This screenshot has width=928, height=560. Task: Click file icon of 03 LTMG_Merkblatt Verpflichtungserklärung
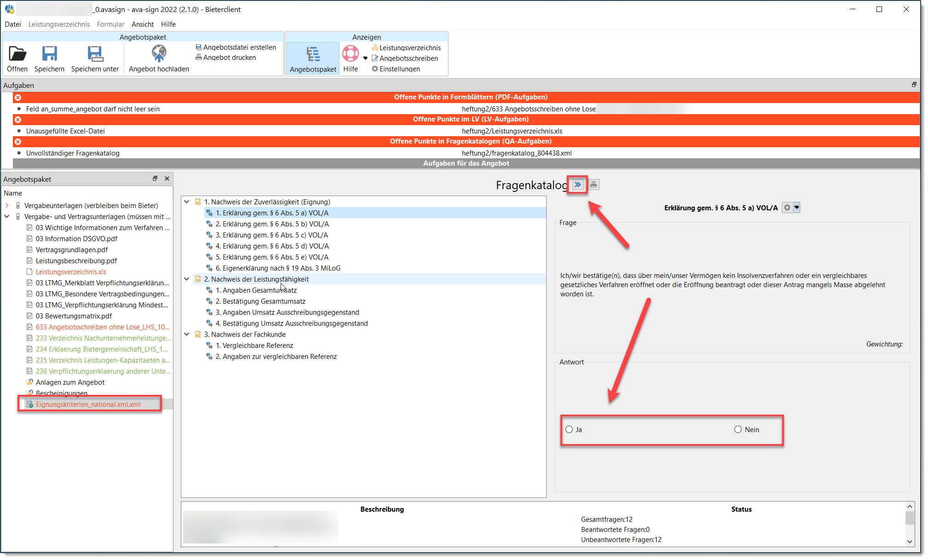point(29,283)
